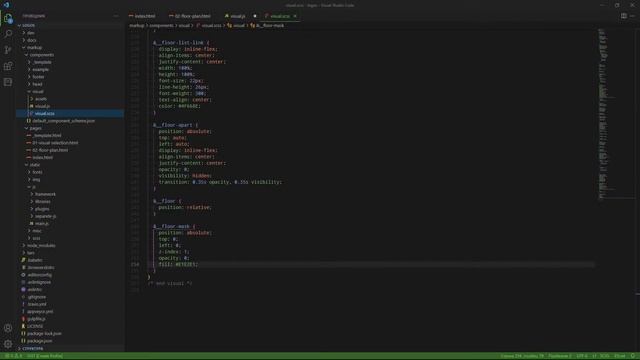The image size is (640, 360).
Task: Open the Accounts menu icon
Action: pyautogui.click(x=8, y=328)
